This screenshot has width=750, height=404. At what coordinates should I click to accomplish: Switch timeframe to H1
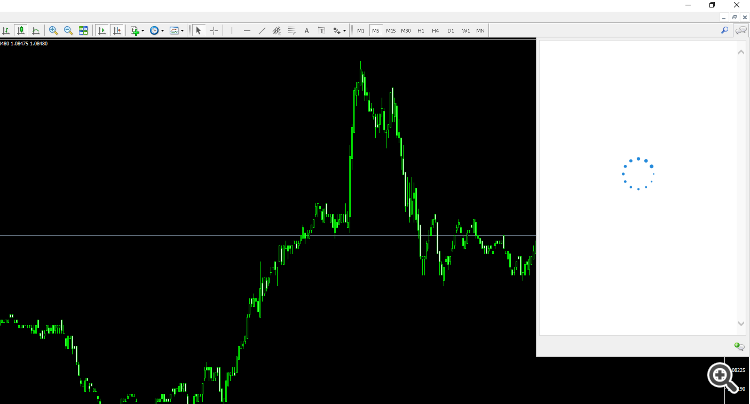[421, 31]
